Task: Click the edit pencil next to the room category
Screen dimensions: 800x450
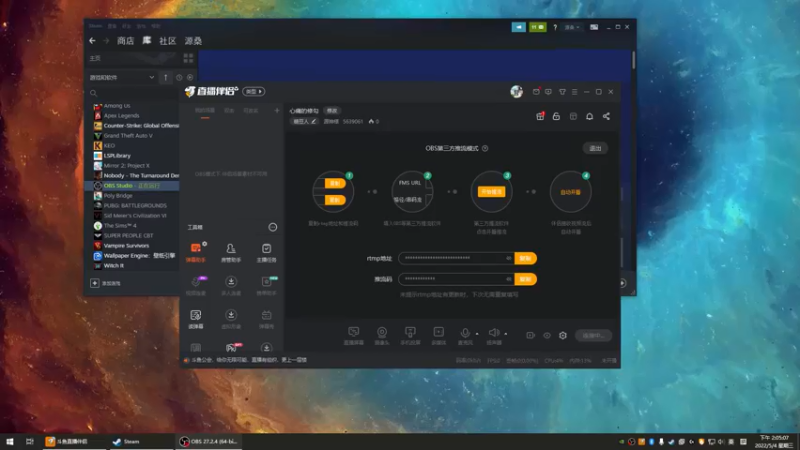Action: pos(314,121)
